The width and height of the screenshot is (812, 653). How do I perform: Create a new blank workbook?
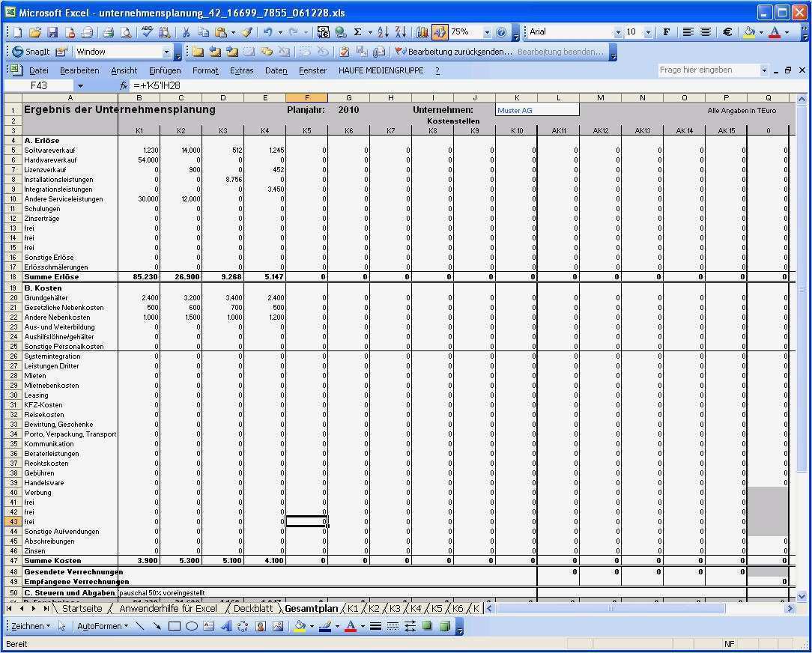point(18,32)
